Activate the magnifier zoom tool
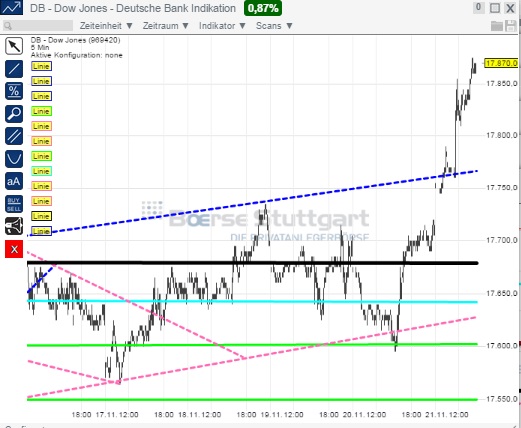This screenshot has width=521, height=428. (14, 114)
